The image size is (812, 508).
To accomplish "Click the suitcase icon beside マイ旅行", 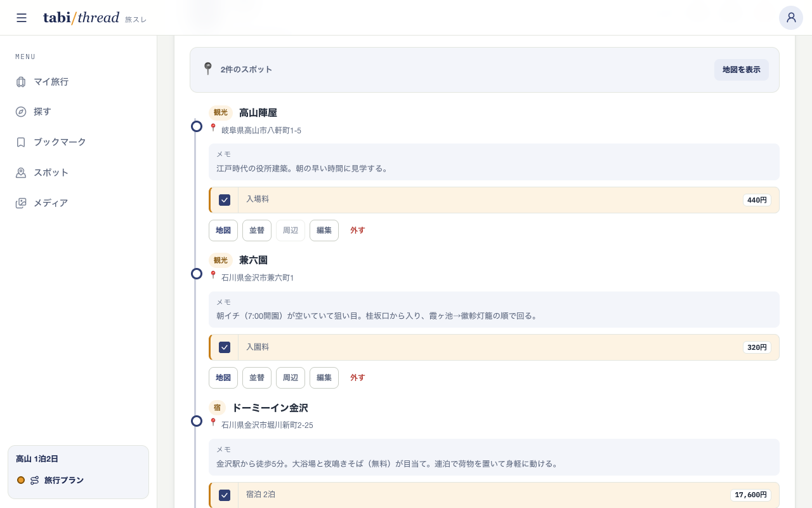I will point(21,82).
